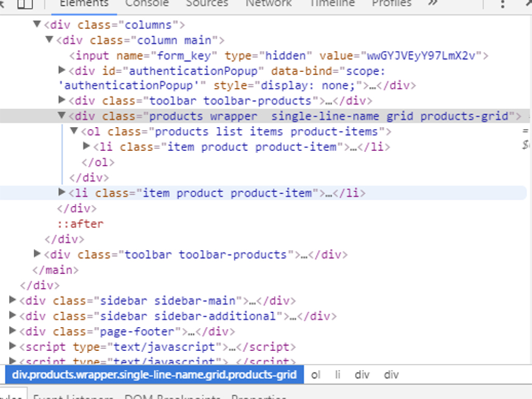Image resolution: width=532 pixels, height=399 pixels.
Task: Expand the authenticationPopup div arrow
Action: (62, 70)
